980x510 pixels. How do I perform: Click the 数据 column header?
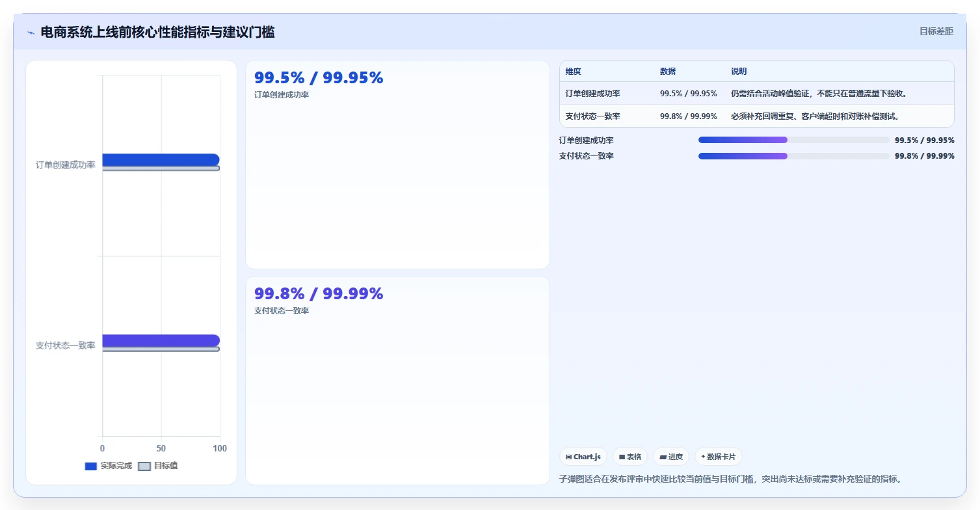[x=668, y=71]
